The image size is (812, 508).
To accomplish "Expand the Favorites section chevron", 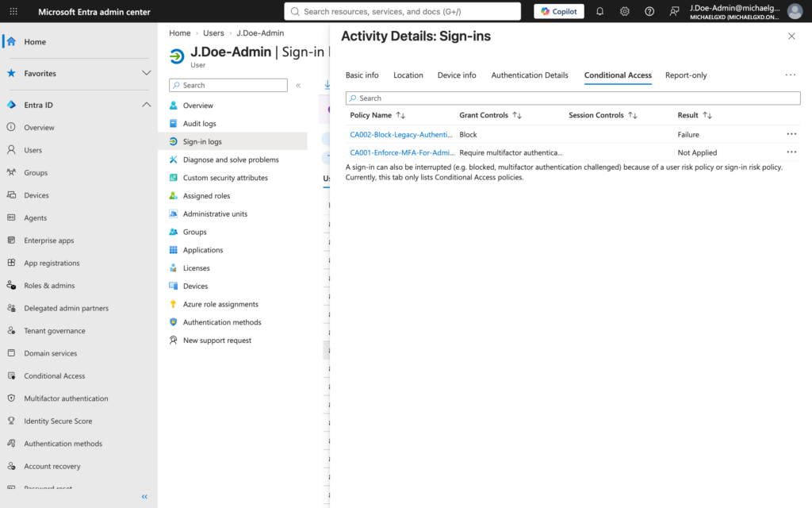I will click(147, 73).
